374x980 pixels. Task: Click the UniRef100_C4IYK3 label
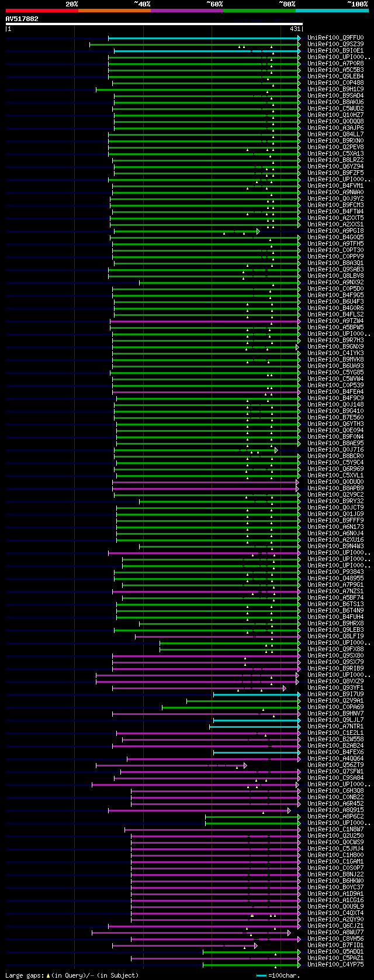coord(335,353)
